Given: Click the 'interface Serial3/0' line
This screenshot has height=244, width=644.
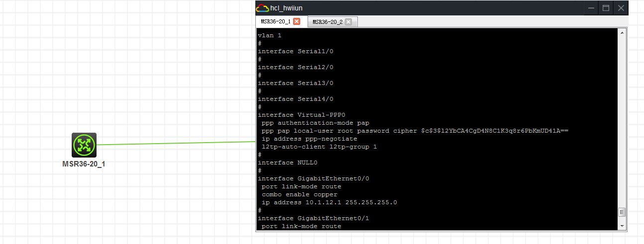Looking at the screenshot, I should point(296,83).
